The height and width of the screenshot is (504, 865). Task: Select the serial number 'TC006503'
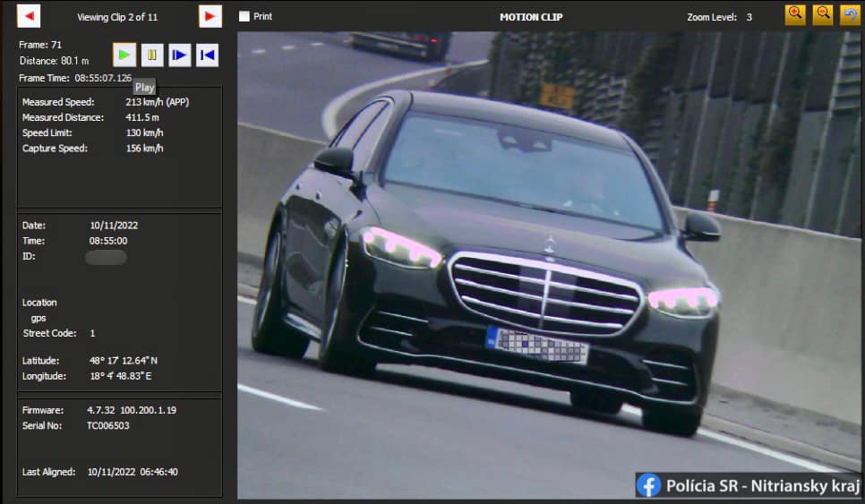(108, 426)
